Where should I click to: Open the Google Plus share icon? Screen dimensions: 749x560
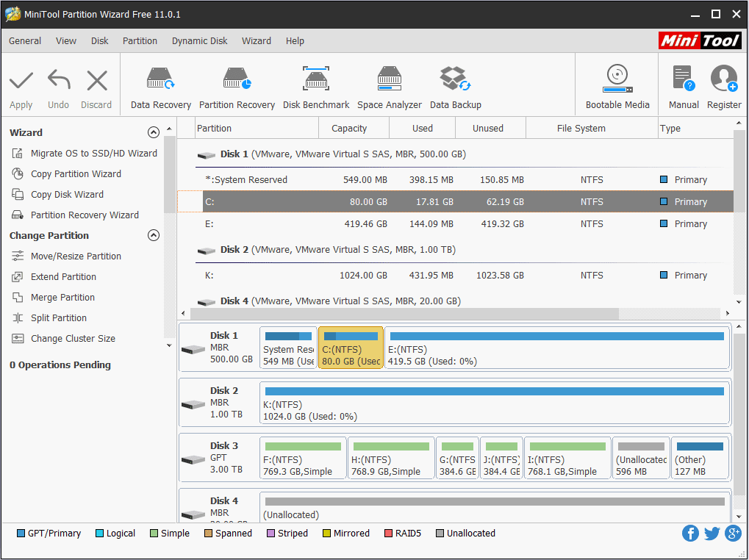click(x=733, y=534)
